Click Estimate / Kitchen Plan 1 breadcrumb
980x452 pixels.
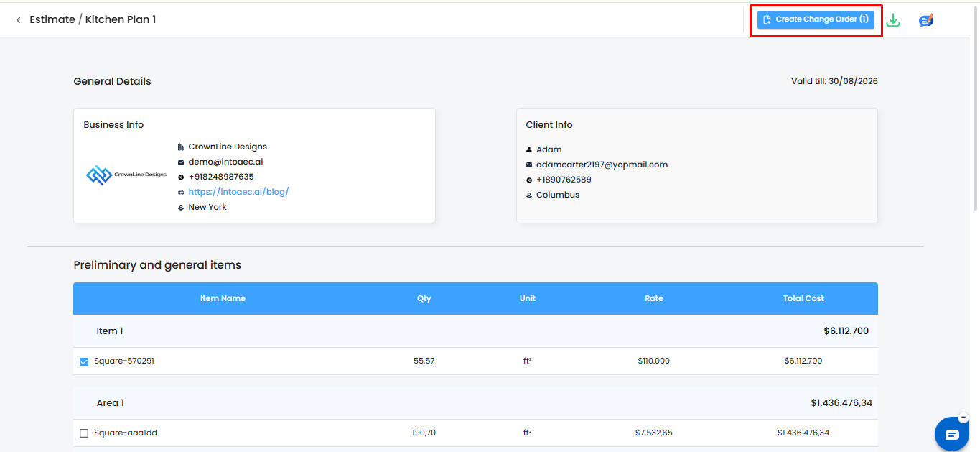coord(93,19)
